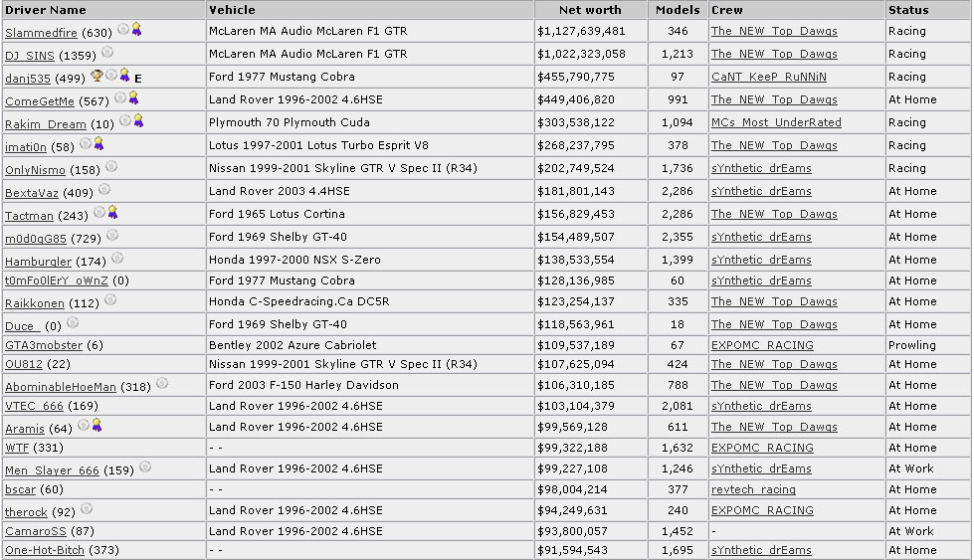Open the GTA3mobster driver profile link
This screenshot has height=560, width=974.
click(x=44, y=345)
